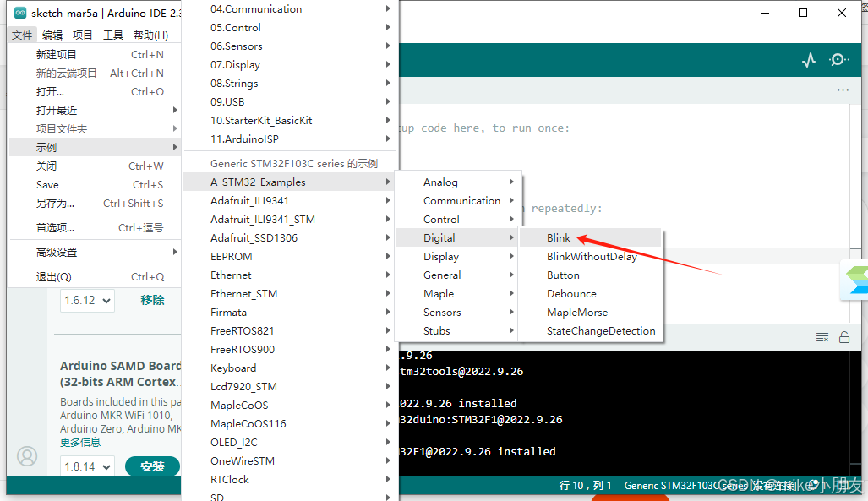Expand 08.Strings examples
Screen dimensions: 868x501
point(290,83)
